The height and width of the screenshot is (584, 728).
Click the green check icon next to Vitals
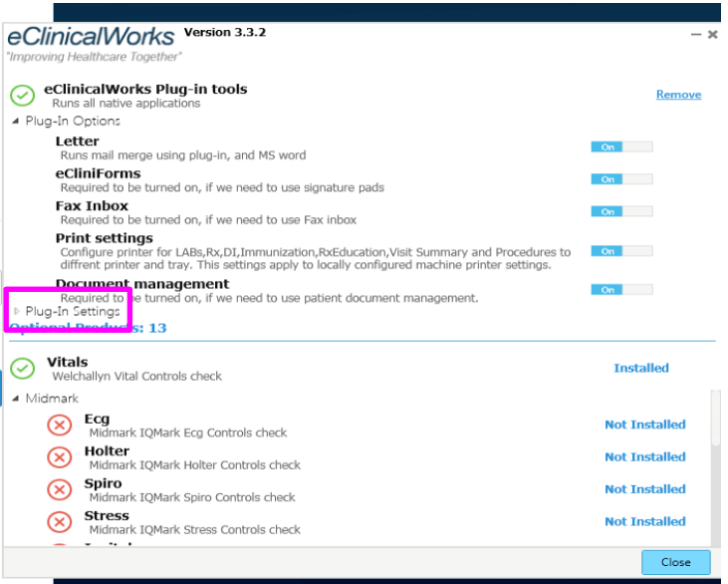point(22,369)
